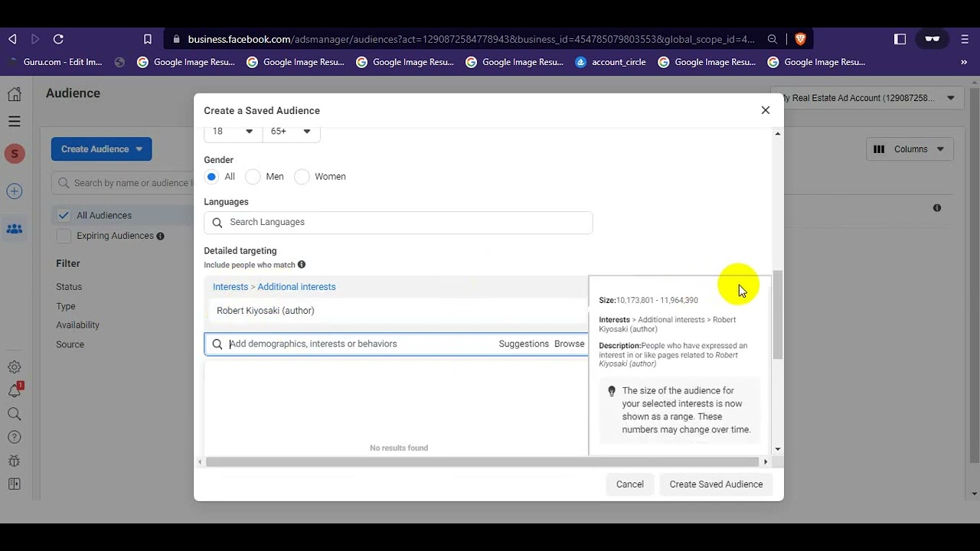Open Brave shields lion icon
980x551 pixels.
800,39
